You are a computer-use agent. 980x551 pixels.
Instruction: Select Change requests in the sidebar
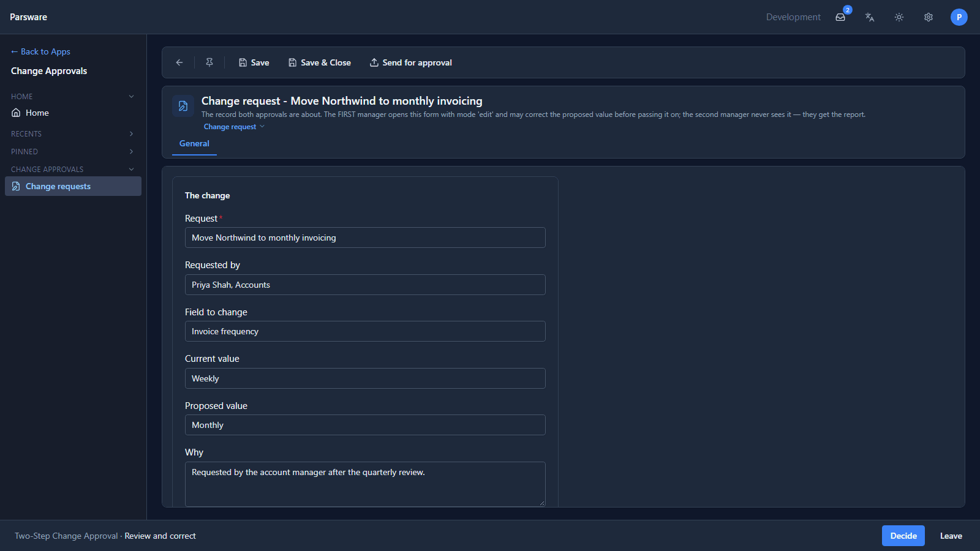73,186
